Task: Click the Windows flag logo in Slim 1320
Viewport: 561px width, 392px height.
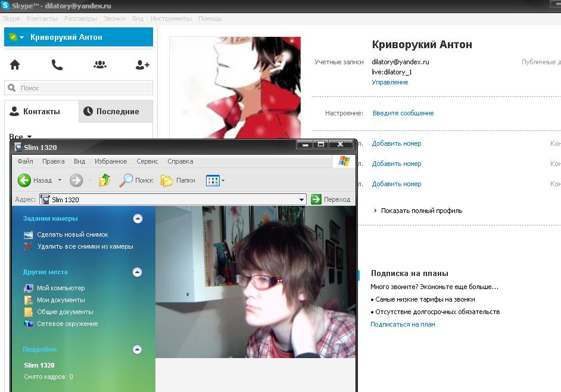Action: point(344,161)
